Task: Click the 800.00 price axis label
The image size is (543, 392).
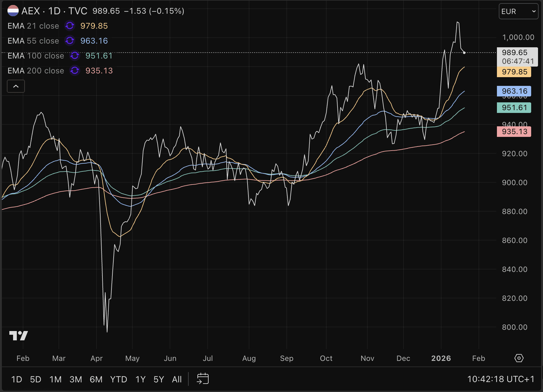Action: 515,327
